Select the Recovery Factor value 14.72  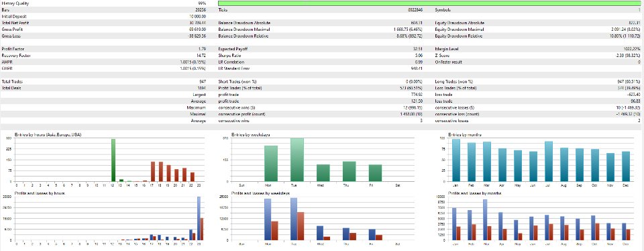pos(201,56)
